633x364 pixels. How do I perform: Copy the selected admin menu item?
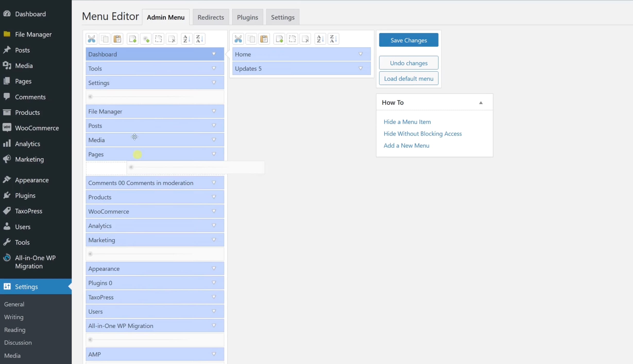click(x=105, y=39)
